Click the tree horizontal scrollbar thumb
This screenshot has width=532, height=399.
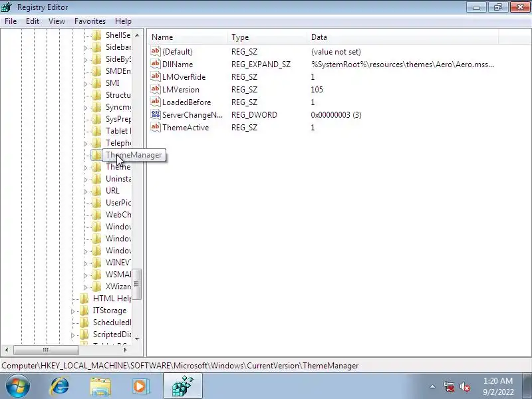click(46, 350)
